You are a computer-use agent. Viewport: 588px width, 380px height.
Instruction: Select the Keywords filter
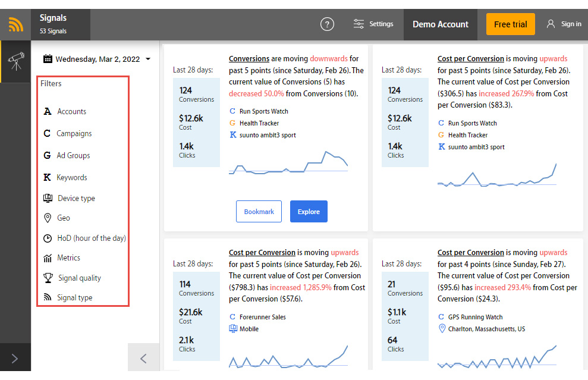[x=71, y=178]
